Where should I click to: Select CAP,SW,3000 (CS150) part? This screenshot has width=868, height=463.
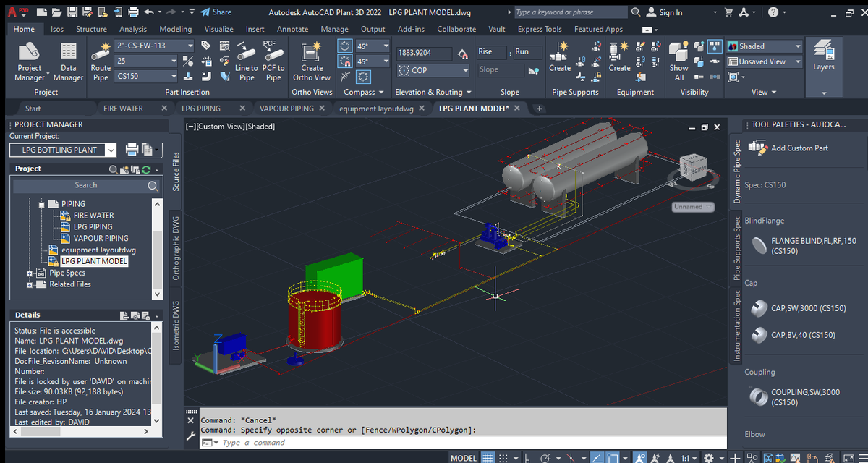coord(797,308)
